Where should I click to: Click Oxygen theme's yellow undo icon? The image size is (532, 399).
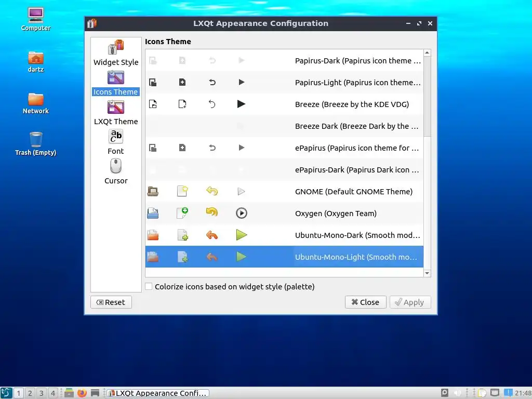tap(212, 212)
